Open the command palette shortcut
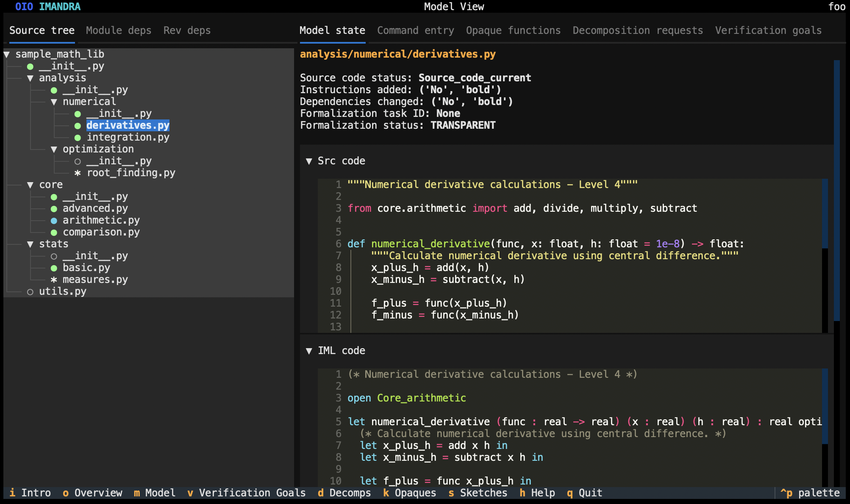Image resolution: width=850 pixels, height=504 pixels. pyautogui.click(x=810, y=493)
